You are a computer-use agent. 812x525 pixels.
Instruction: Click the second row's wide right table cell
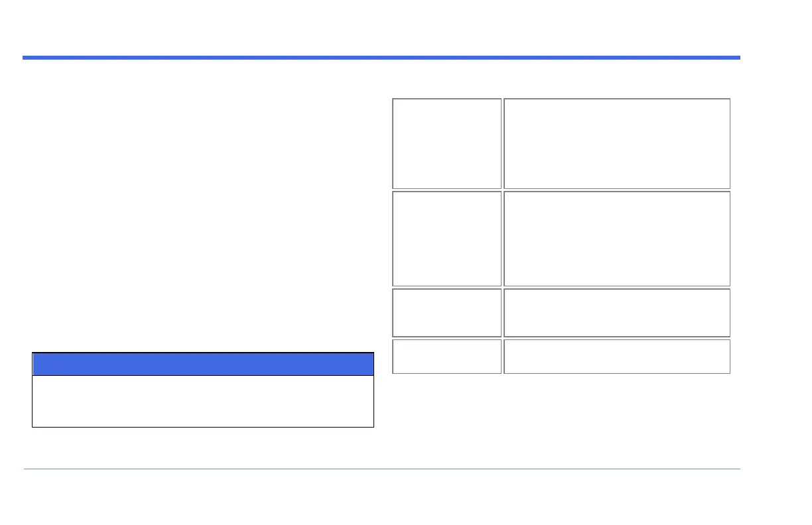click(617, 239)
